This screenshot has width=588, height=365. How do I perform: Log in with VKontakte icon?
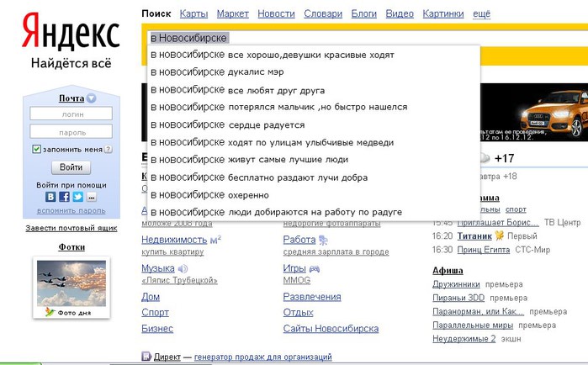[x=50, y=197]
